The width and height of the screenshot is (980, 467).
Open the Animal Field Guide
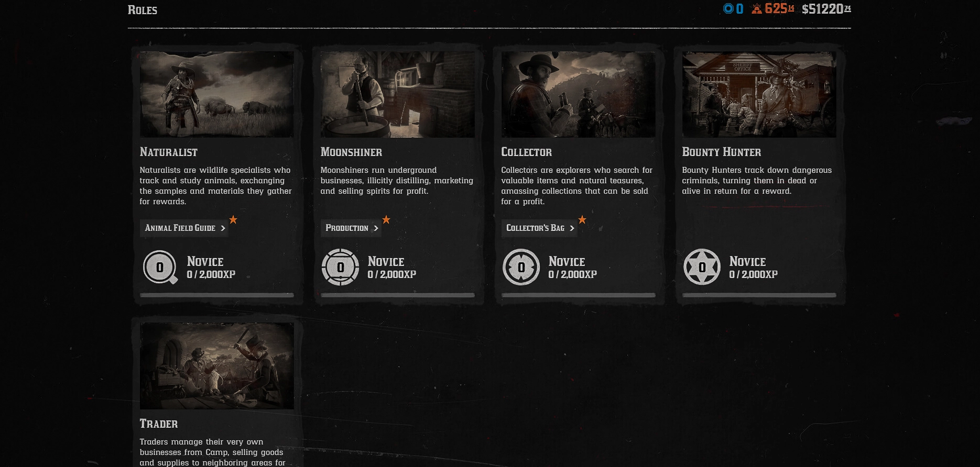(184, 228)
